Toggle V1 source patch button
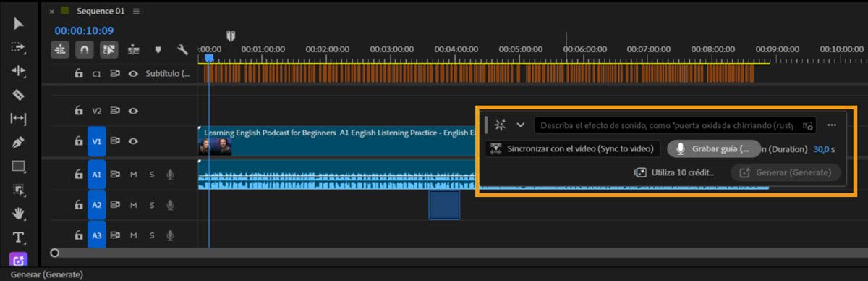The image size is (868, 281). [x=97, y=141]
